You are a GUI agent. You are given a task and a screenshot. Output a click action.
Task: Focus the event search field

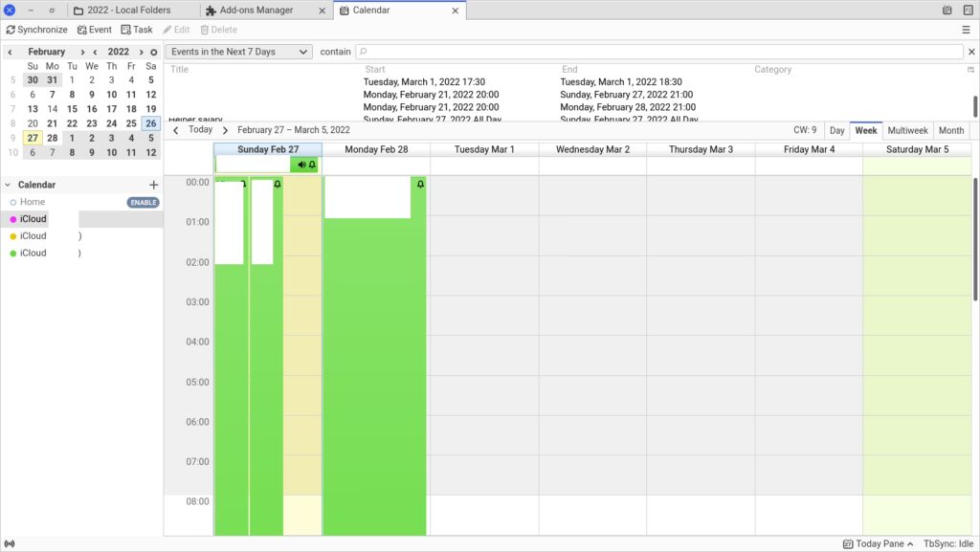click(659, 52)
